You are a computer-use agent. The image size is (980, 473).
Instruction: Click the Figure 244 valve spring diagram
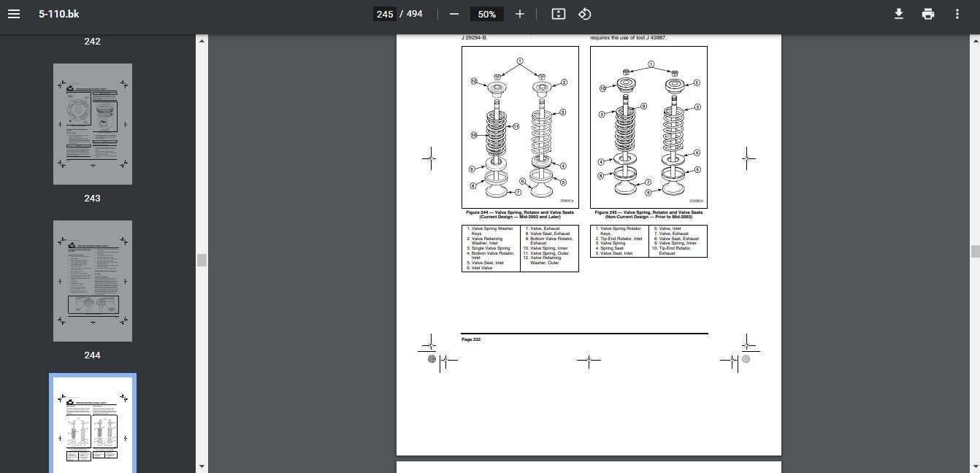tap(520, 127)
